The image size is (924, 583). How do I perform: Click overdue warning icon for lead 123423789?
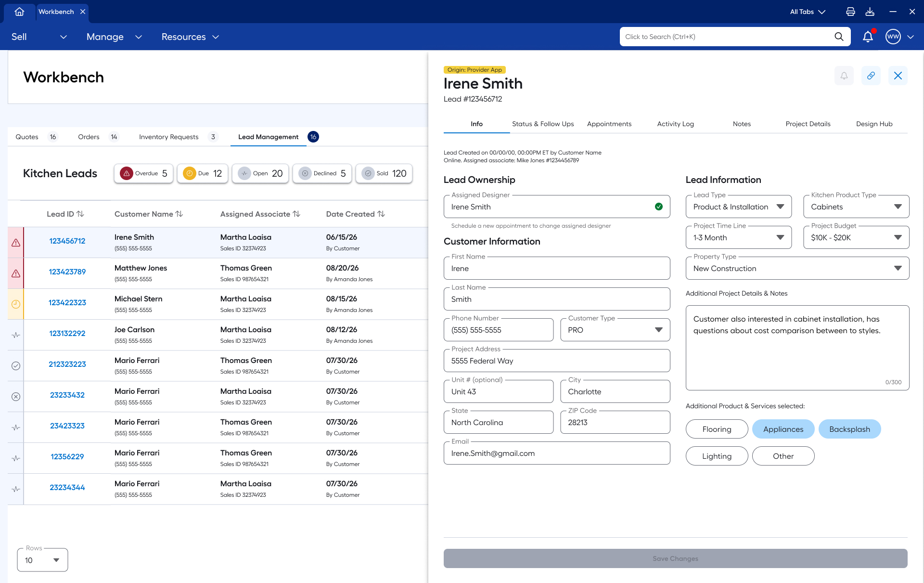[x=16, y=273]
